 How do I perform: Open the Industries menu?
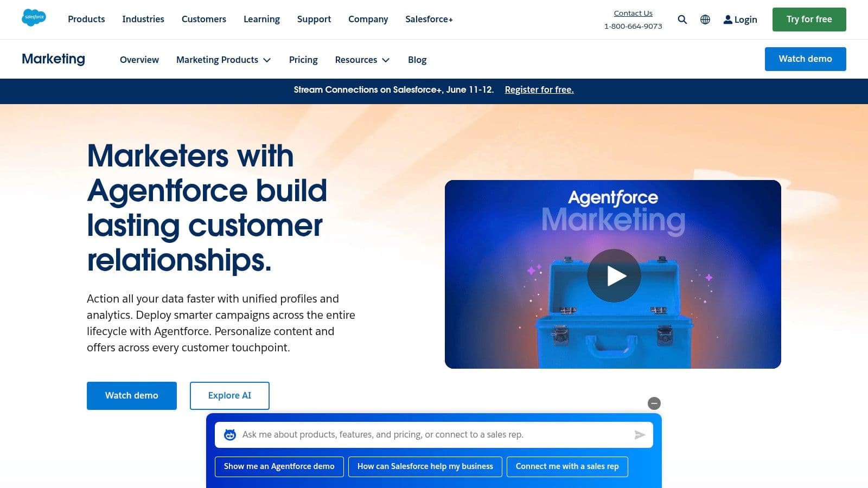(x=143, y=19)
